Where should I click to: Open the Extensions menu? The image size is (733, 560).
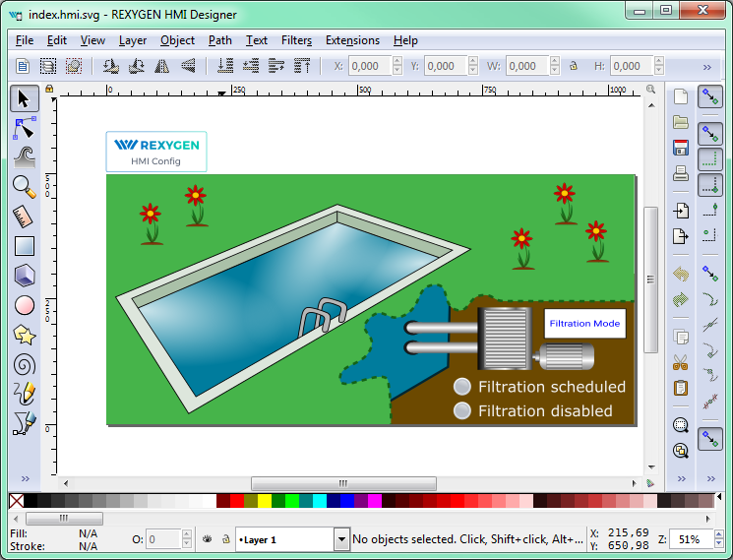(352, 40)
